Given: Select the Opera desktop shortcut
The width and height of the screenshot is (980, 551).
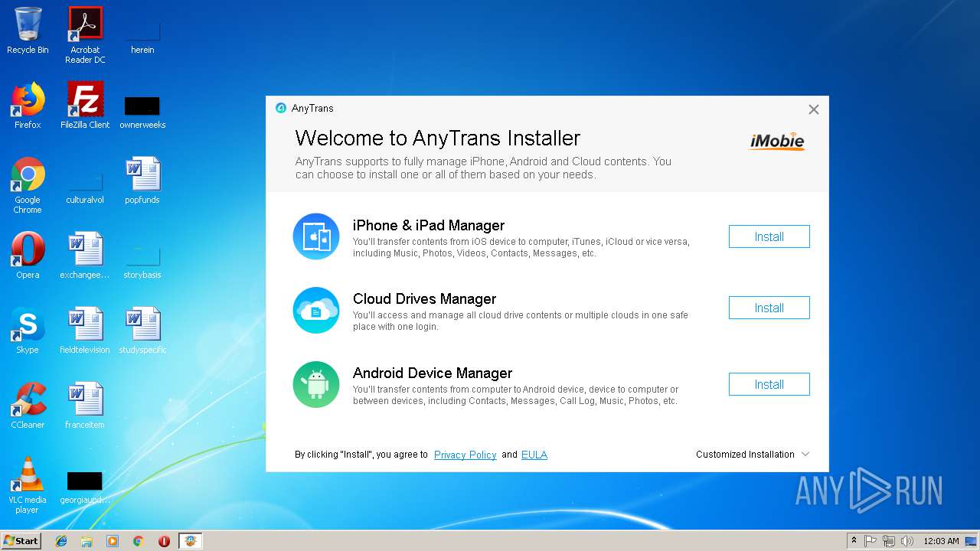Looking at the screenshot, I should 28,256.
